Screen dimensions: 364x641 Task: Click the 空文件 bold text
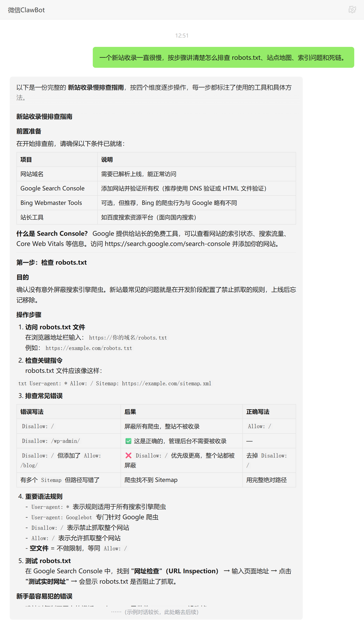pos(39,548)
